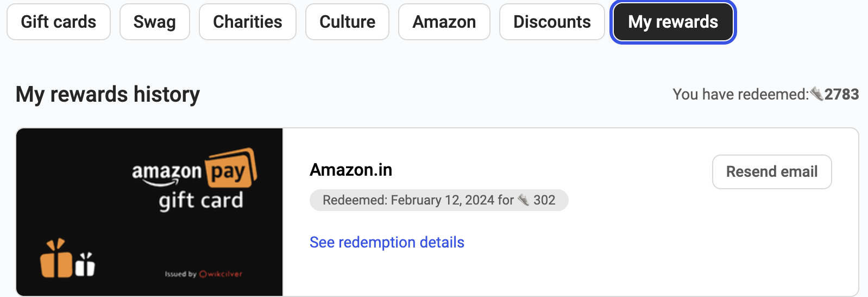Click the Amazon Pay gift card thumbnail
Image resolution: width=868 pixels, height=297 pixels.
149,212
